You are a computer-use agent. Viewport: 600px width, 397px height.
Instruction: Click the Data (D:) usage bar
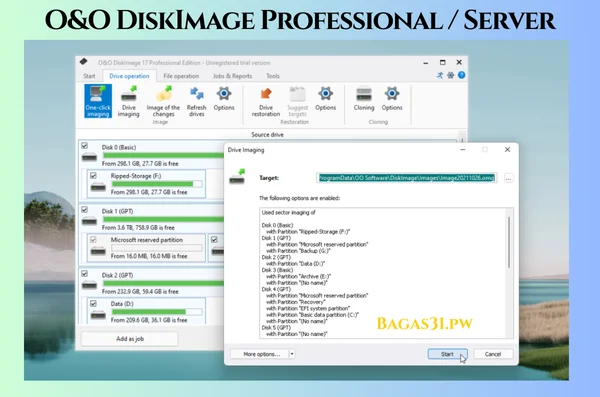tap(157, 312)
